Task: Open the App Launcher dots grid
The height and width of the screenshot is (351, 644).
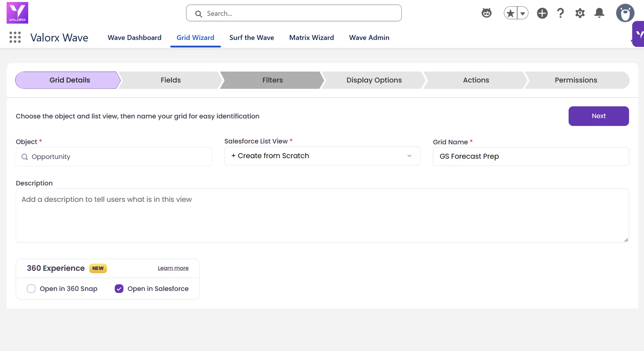Action: pos(15,37)
